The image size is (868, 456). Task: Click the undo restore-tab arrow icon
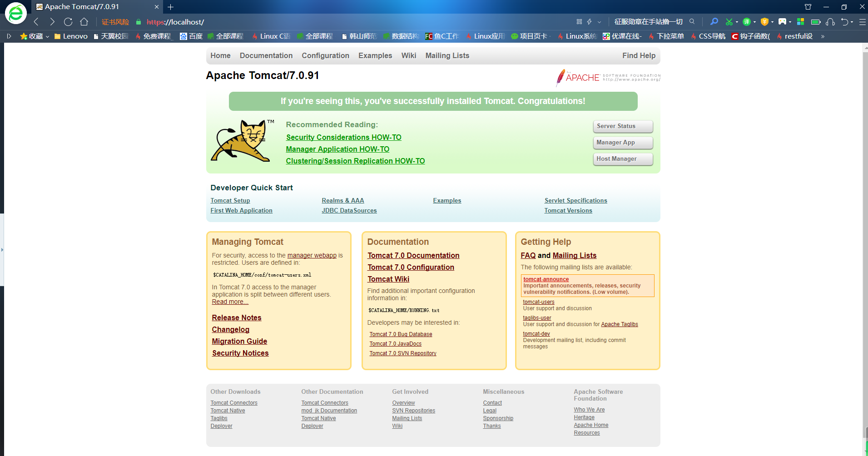tap(845, 22)
